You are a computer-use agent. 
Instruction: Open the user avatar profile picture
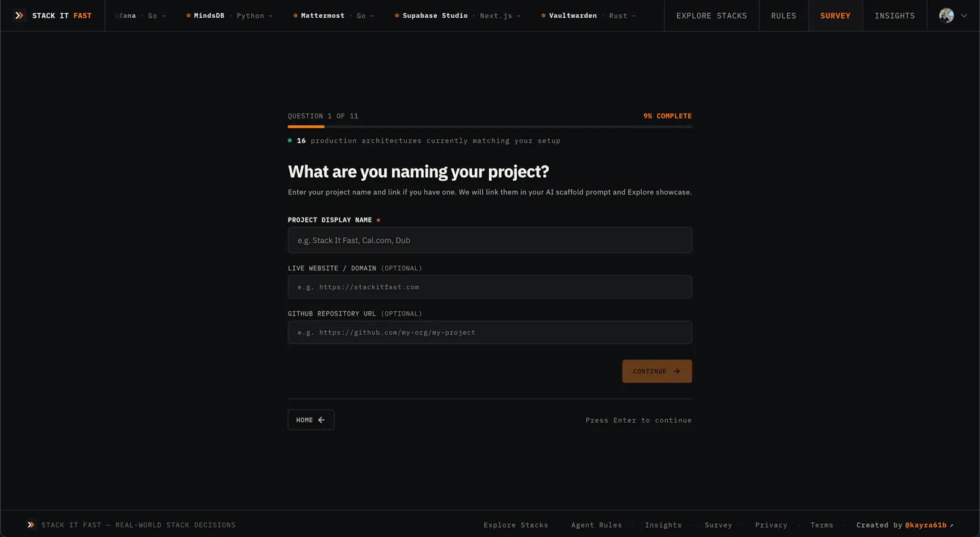tap(946, 15)
